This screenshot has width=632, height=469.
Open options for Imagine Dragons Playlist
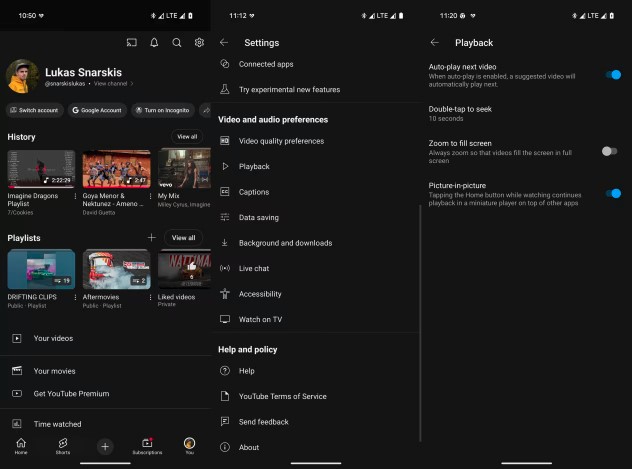75,196
